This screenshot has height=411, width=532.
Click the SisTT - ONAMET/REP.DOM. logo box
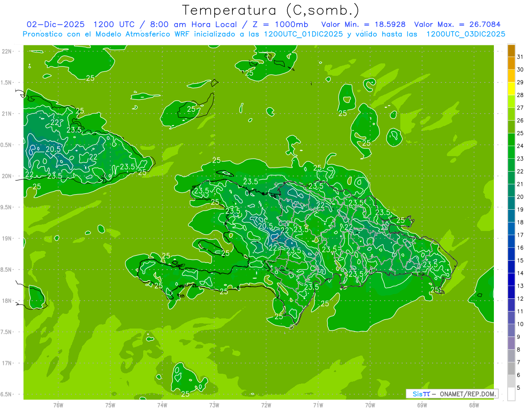click(452, 394)
